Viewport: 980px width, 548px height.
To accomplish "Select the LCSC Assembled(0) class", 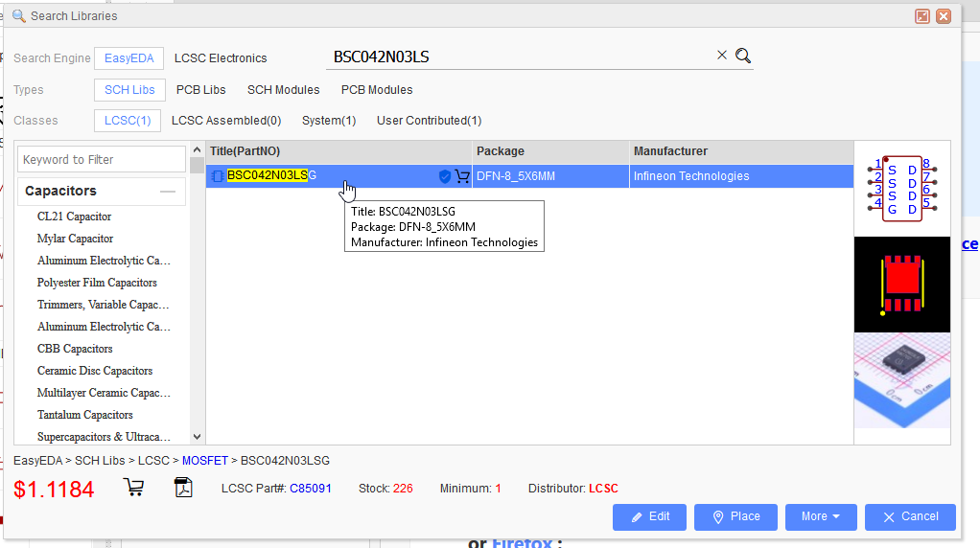I will click(x=226, y=121).
